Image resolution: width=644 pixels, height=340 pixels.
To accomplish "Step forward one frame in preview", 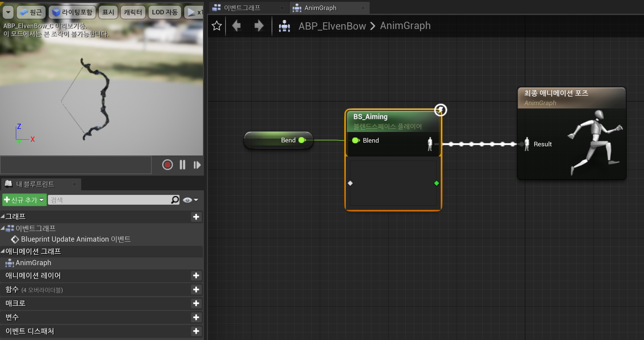I will (197, 165).
